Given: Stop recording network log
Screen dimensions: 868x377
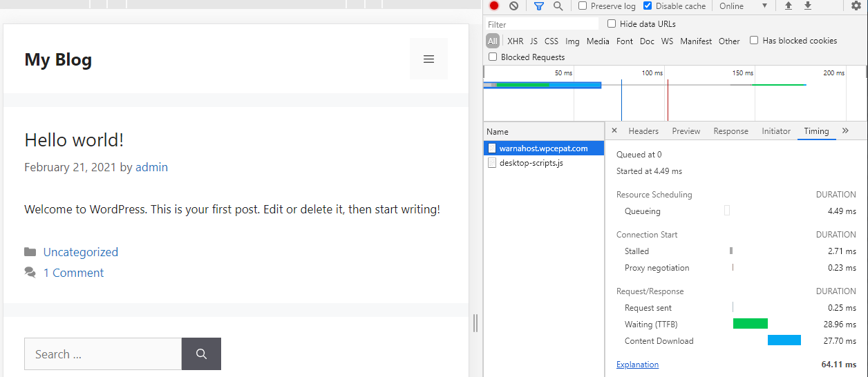Looking at the screenshot, I should [494, 6].
